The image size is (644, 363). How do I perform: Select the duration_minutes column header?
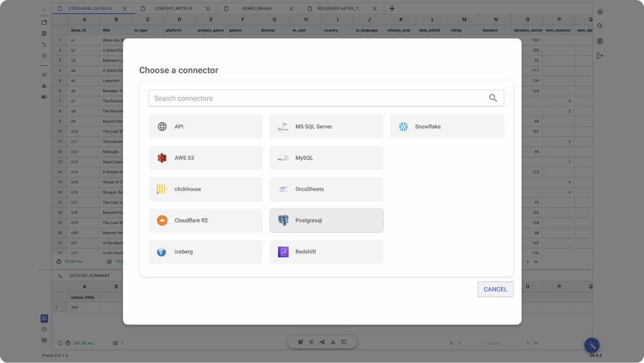[528, 30]
